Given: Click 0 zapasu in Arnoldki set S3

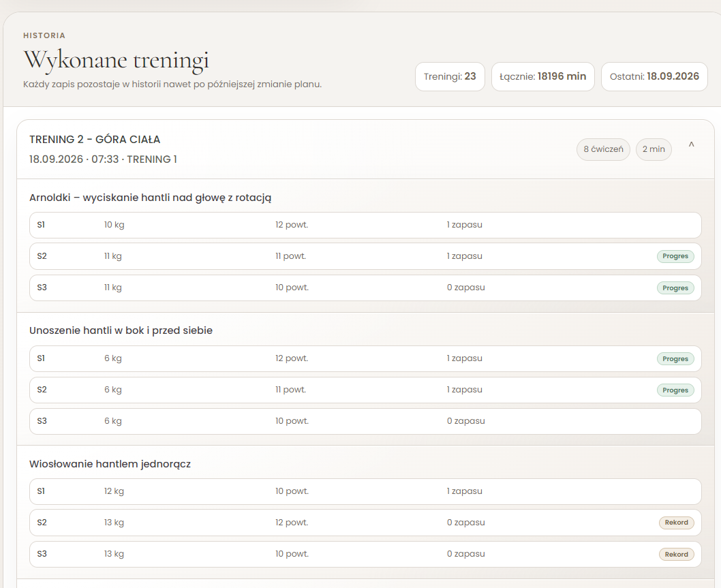Looking at the screenshot, I should 466,288.
